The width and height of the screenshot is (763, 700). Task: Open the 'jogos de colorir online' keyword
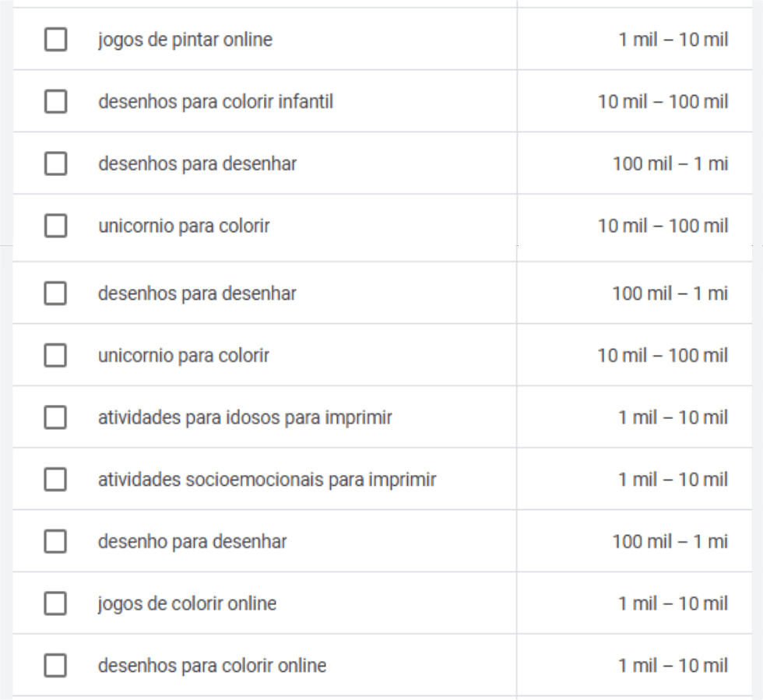click(187, 603)
